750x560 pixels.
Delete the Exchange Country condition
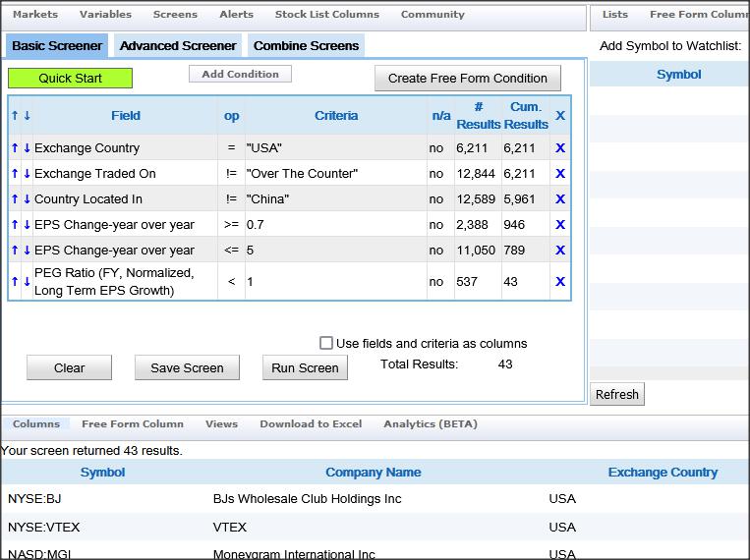pyautogui.click(x=560, y=148)
